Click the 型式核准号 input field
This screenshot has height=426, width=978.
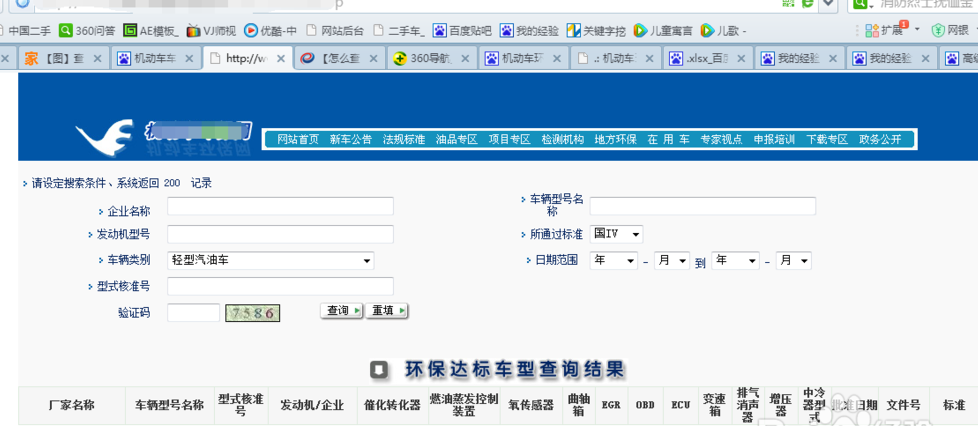click(x=281, y=286)
